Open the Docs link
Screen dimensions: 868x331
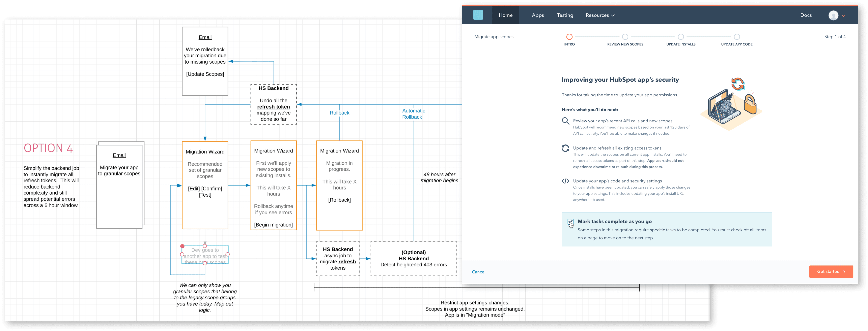(806, 15)
